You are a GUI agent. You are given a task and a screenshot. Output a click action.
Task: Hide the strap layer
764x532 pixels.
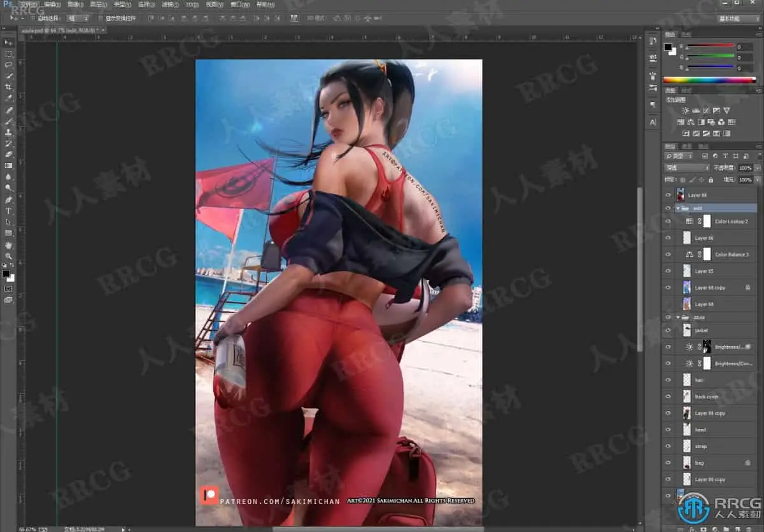[x=668, y=446]
